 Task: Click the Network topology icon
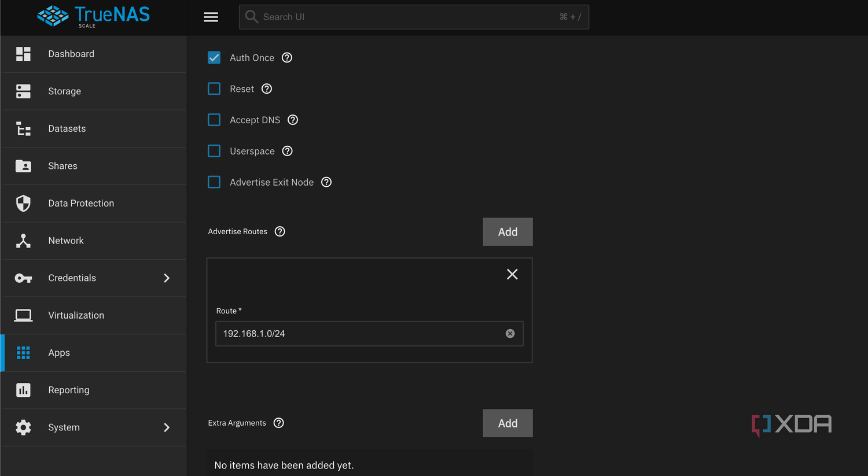coord(23,241)
